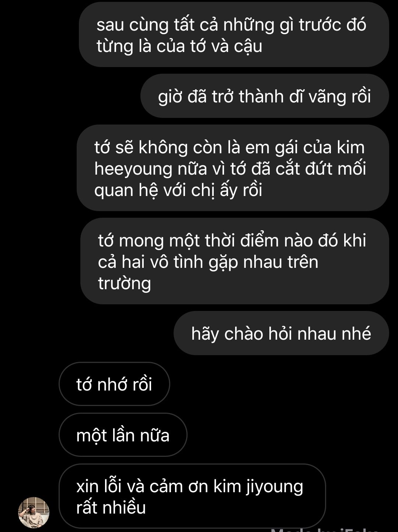Tap the received 'tớ nhớ rồi' message
Screen dimensions: 398x532
(114, 384)
